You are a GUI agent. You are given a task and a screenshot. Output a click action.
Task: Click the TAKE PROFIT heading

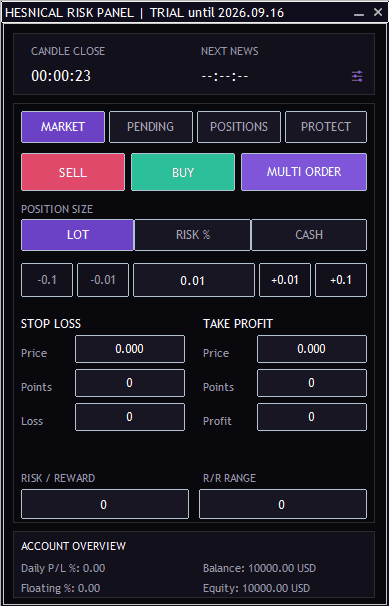point(238,323)
